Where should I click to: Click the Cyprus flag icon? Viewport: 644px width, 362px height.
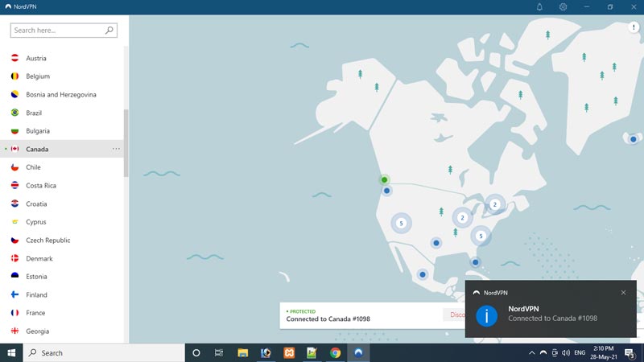14,222
